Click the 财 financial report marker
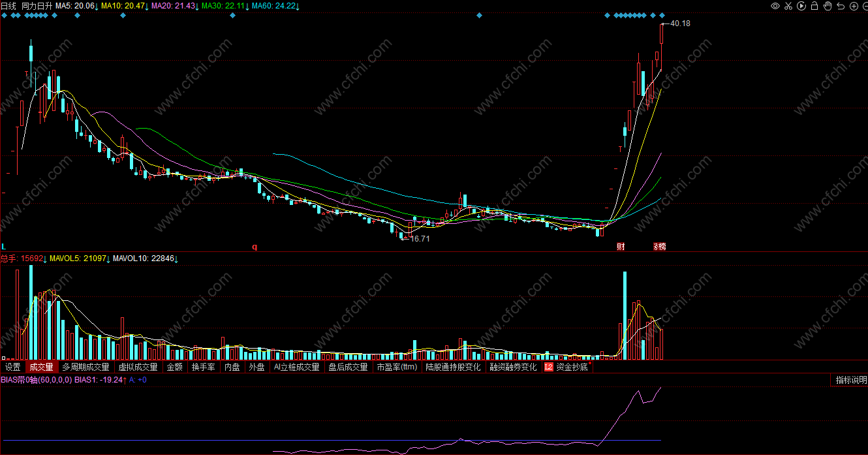This screenshot has height=455, width=868. pyautogui.click(x=621, y=247)
